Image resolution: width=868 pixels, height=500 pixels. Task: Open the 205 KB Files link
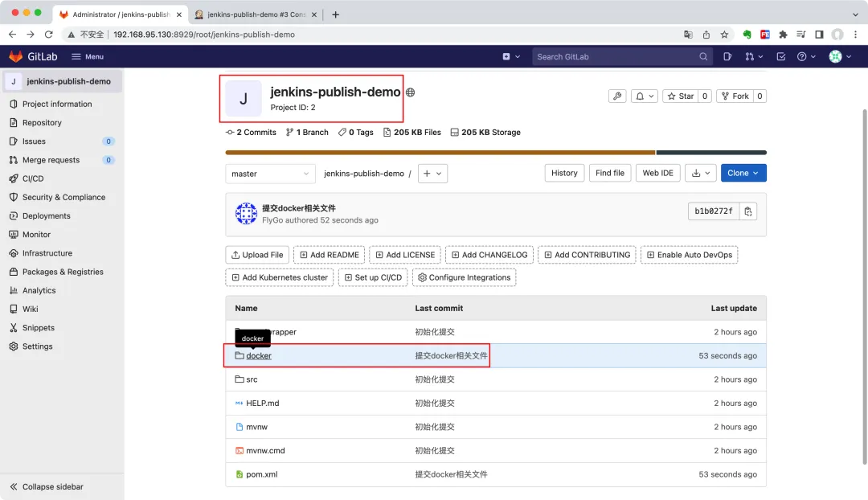pos(412,133)
